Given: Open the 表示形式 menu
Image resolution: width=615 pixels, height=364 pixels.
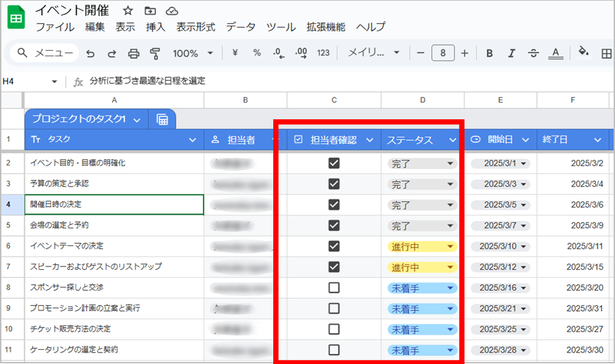Looking at the screenshot, I should pos(195,27).
